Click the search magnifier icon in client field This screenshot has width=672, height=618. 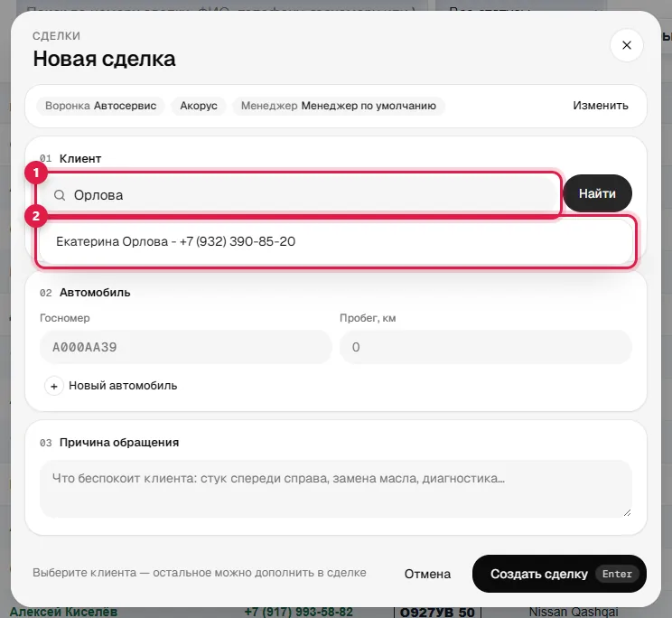[x=60, y=195]
